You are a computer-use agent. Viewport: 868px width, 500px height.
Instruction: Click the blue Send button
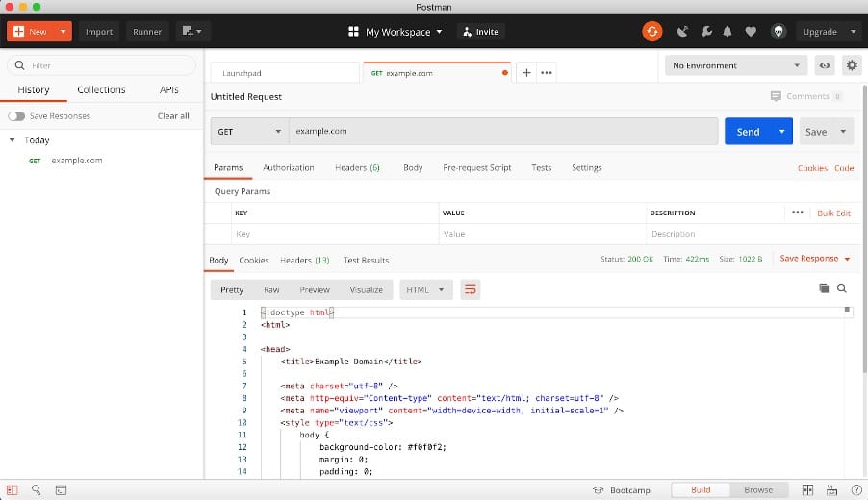coord(748,132)
